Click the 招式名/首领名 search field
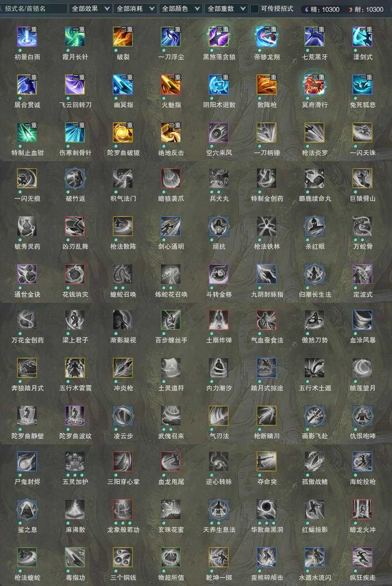 pyautogui.click(x=34, y=9)
